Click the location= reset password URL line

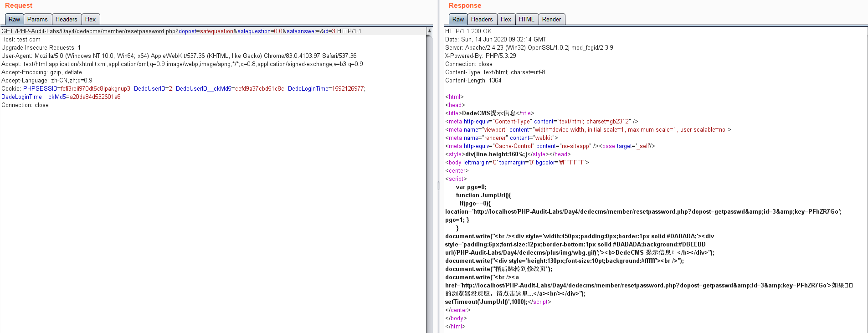click(643, 212)
